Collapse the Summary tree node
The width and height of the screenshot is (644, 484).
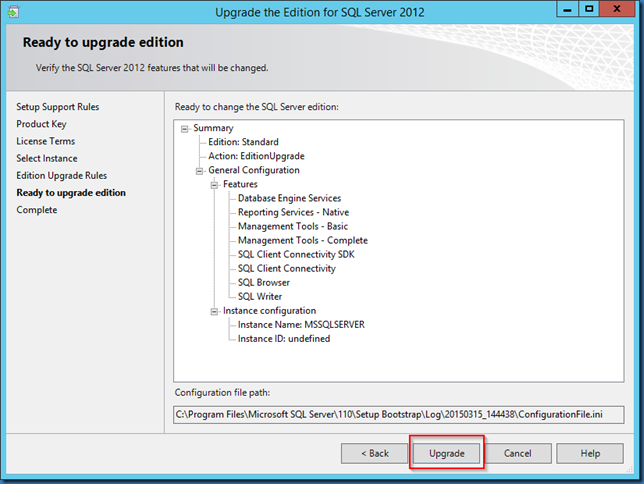(x=184, y=129)
